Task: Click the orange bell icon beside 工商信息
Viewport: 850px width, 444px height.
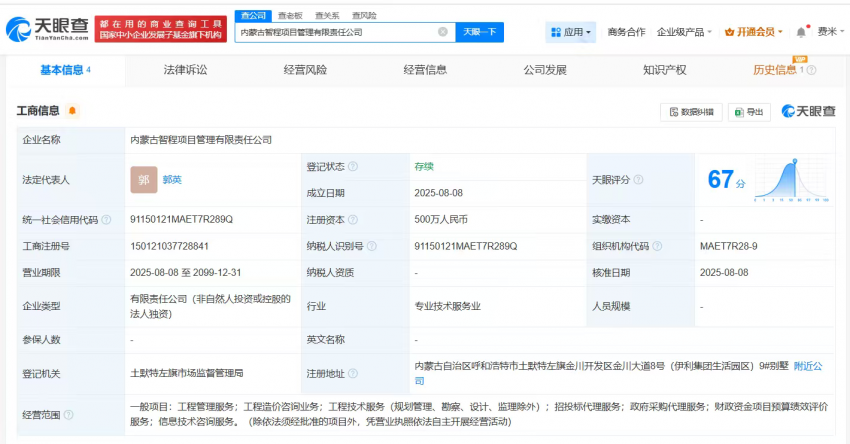Action: click(x=72, y=111)
